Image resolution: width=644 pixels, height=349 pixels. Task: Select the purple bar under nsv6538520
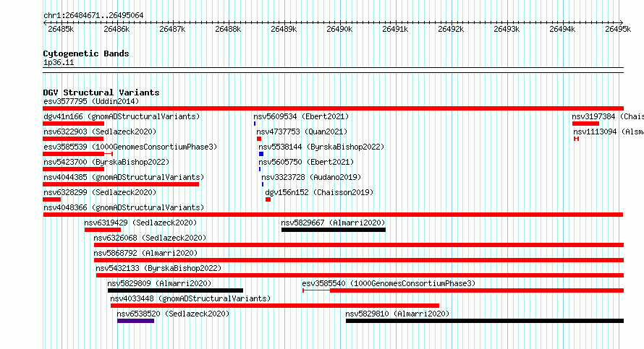click(135, 321)
